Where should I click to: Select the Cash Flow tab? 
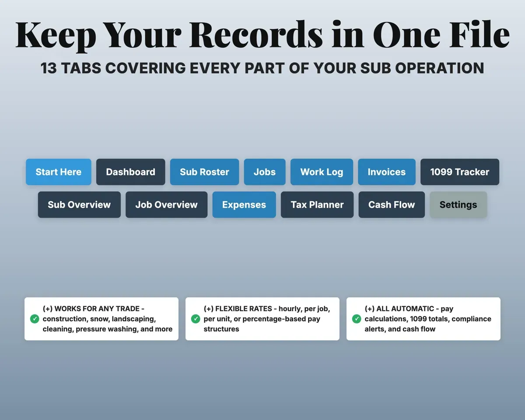pos(392,205)
